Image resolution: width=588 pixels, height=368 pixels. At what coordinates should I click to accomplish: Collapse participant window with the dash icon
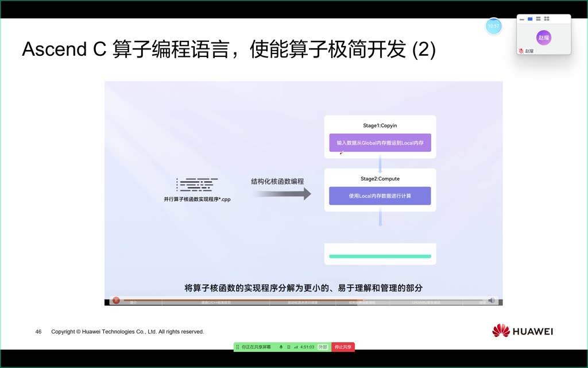click(522, 19)
